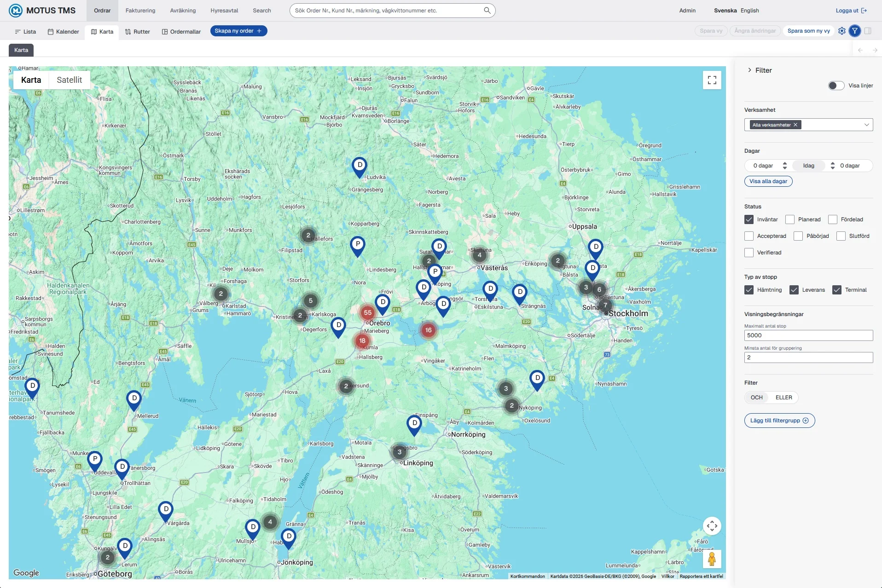
Task: Open cluster marker 3 near Linköping
Action: pos(400,452)
